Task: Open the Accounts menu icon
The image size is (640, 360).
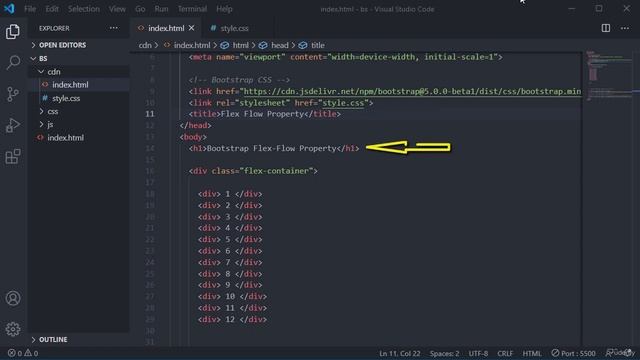Action: click(13, 298)
